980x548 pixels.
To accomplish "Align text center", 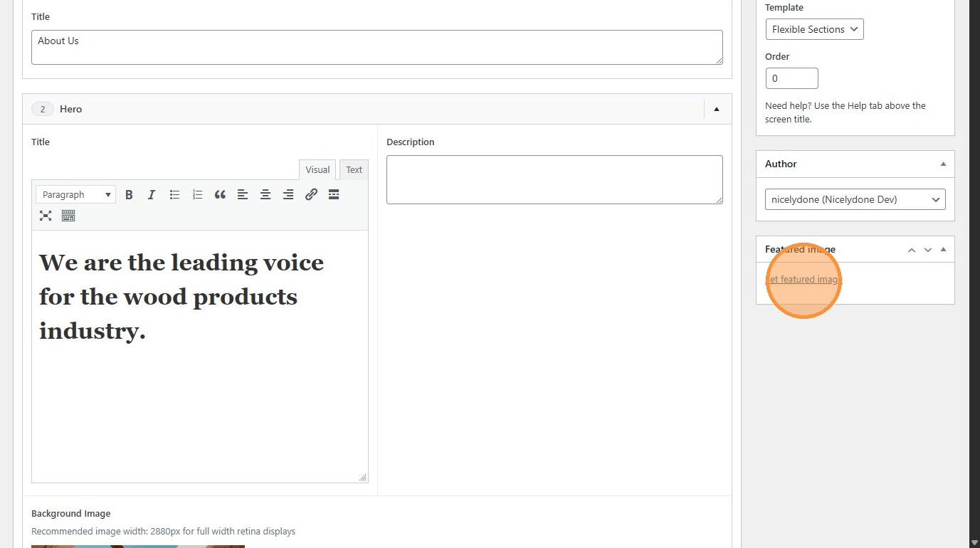I will pos(265,194).
